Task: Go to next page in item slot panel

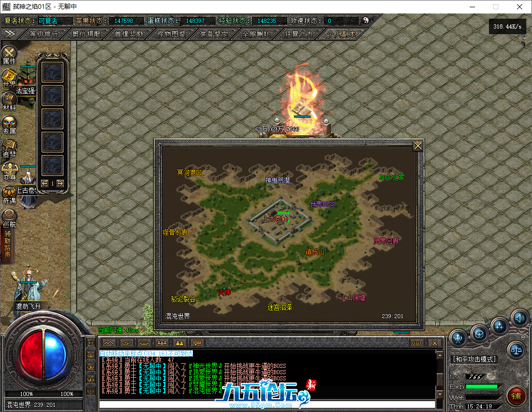Action: coord(60,183)
